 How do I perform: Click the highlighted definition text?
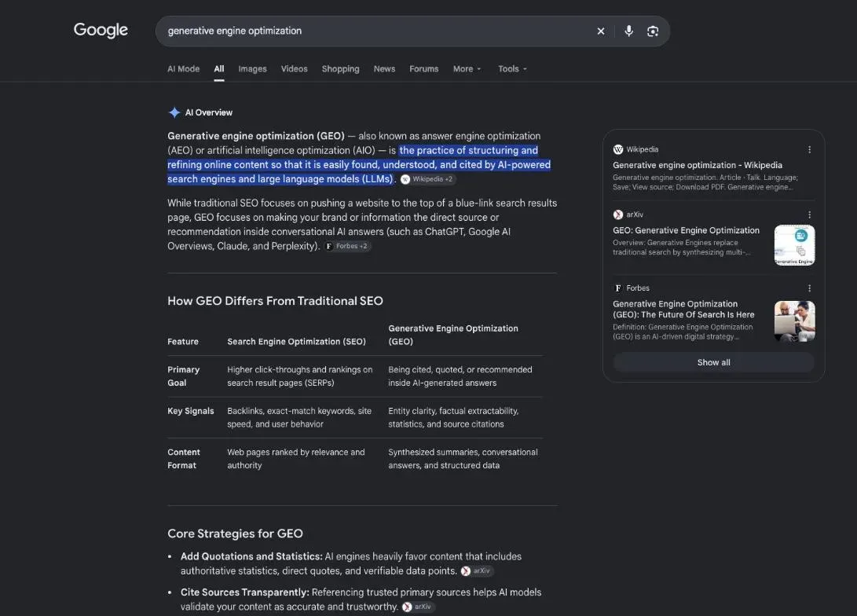point(359,164)
